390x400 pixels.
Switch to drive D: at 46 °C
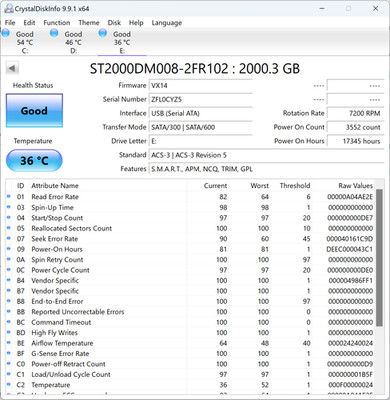(x=74, y=42)
